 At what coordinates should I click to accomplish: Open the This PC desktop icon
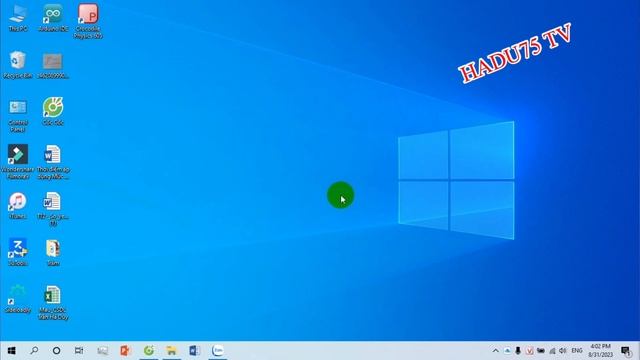(18, 18)
